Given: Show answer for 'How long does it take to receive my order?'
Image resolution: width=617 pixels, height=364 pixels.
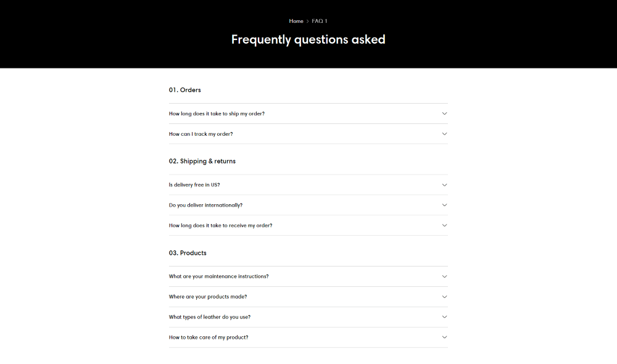Looking at the screenshot, I should click(x=220, y=225).
